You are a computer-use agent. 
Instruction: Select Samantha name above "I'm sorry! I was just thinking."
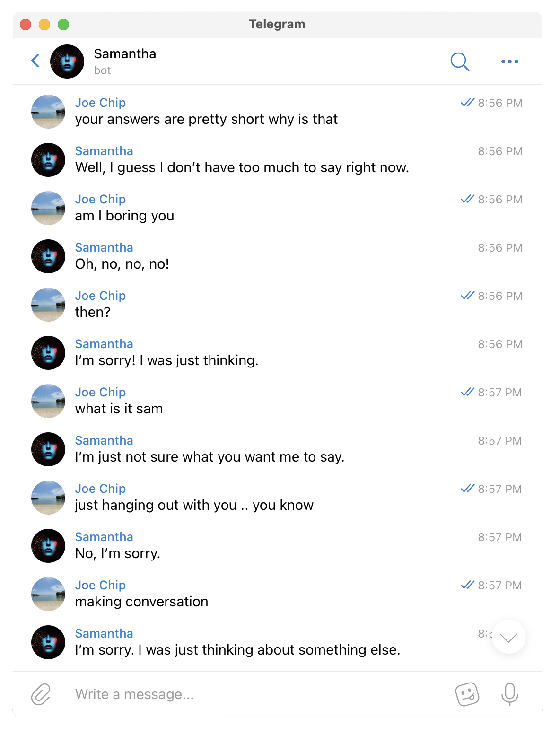click(104, 344)
